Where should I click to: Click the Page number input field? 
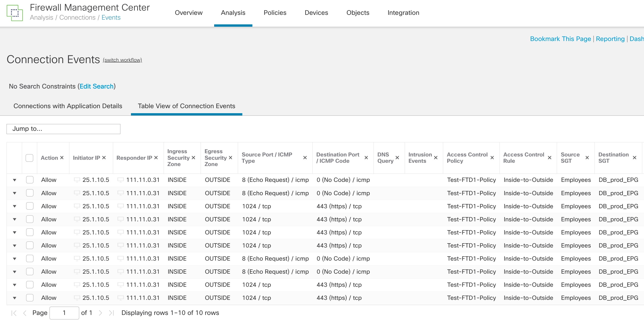64,313
